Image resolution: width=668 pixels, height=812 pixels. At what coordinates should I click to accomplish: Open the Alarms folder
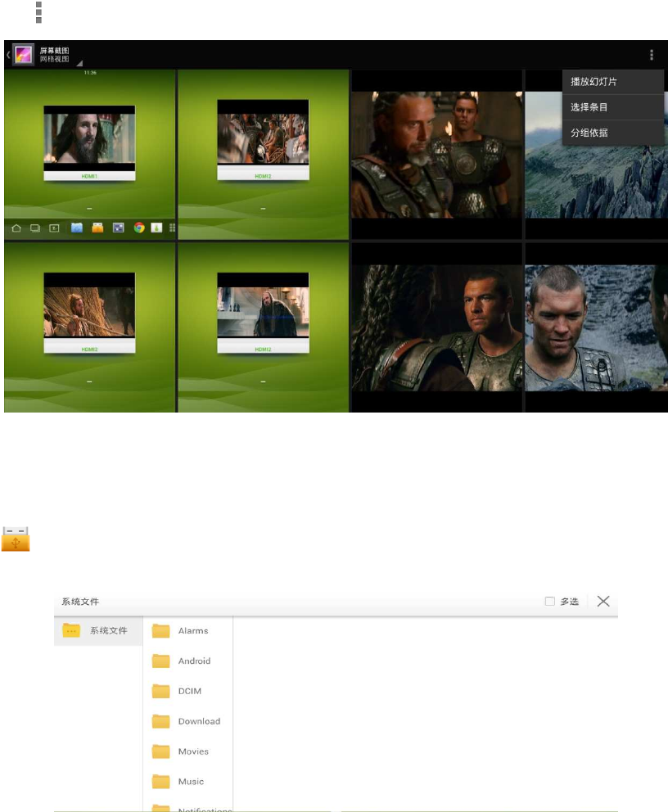(x=187, y=631)
